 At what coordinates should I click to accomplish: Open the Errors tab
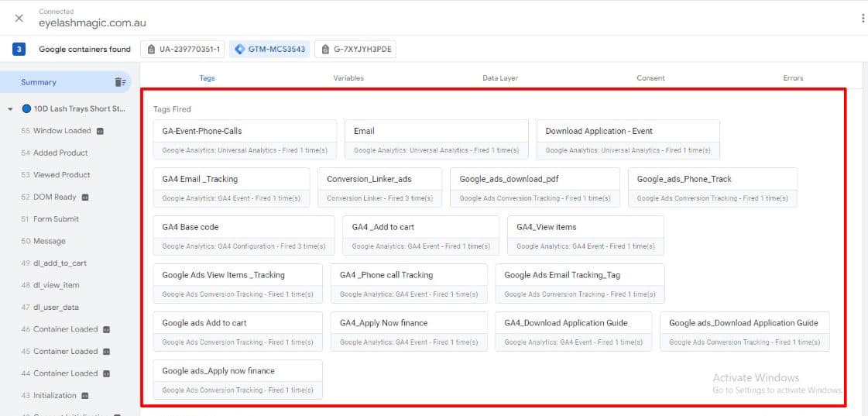pos(793,78)
